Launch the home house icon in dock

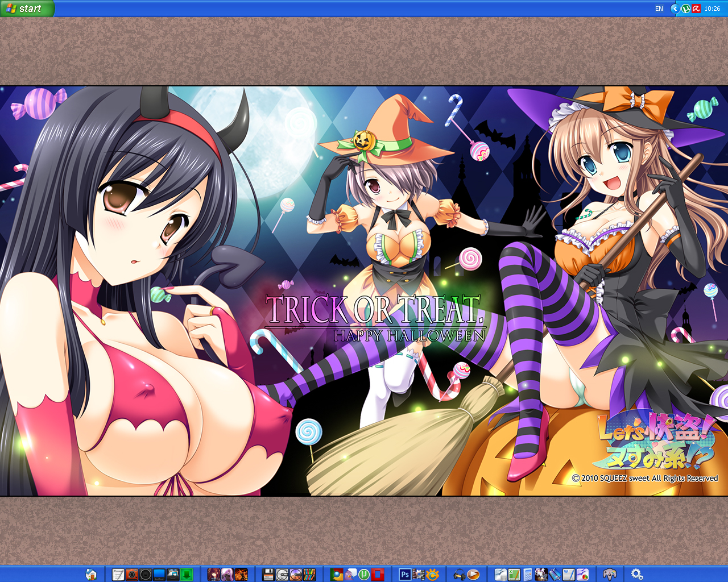[x=91, y=575]
